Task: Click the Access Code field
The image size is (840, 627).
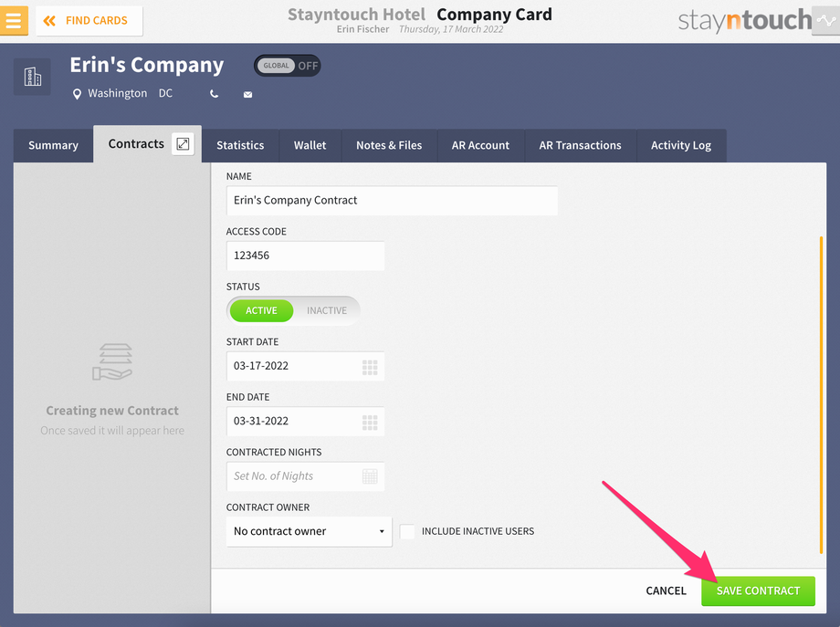Action: [305, 256]
